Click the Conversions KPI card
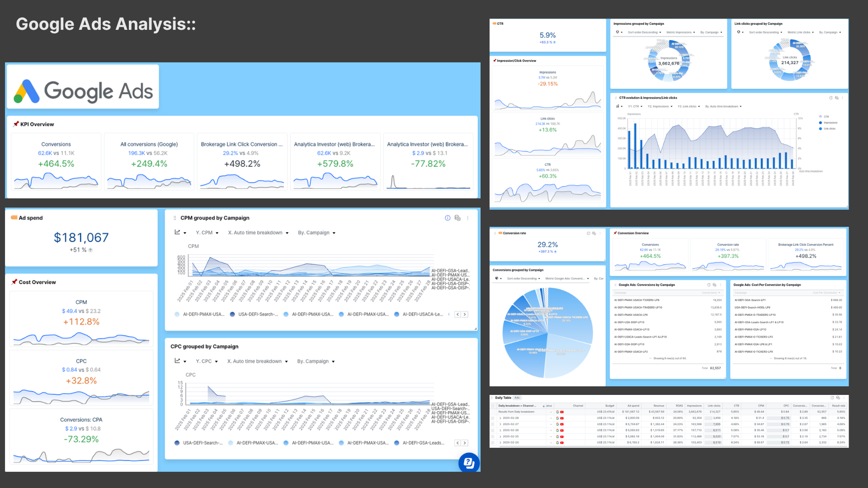868x488 pixels. 56,162
